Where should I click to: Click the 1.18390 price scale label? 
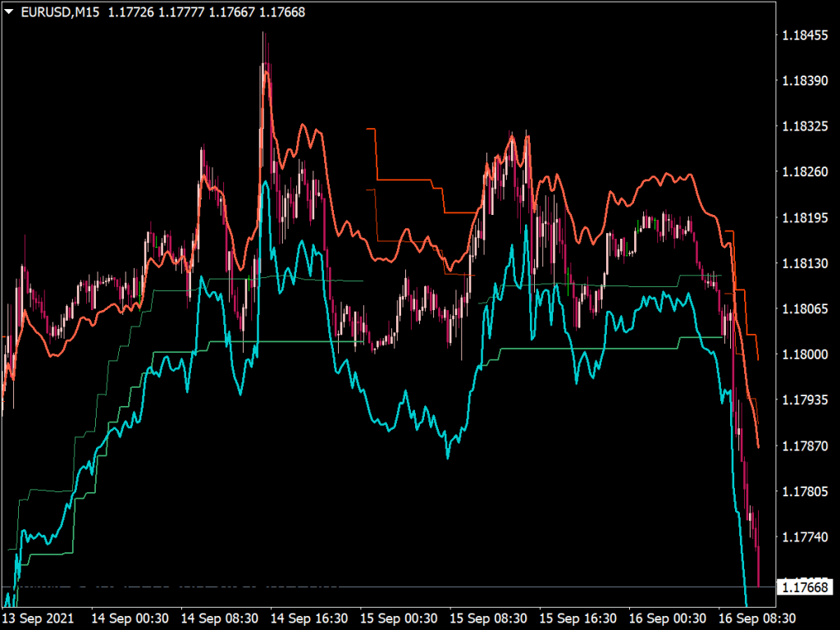805,81
